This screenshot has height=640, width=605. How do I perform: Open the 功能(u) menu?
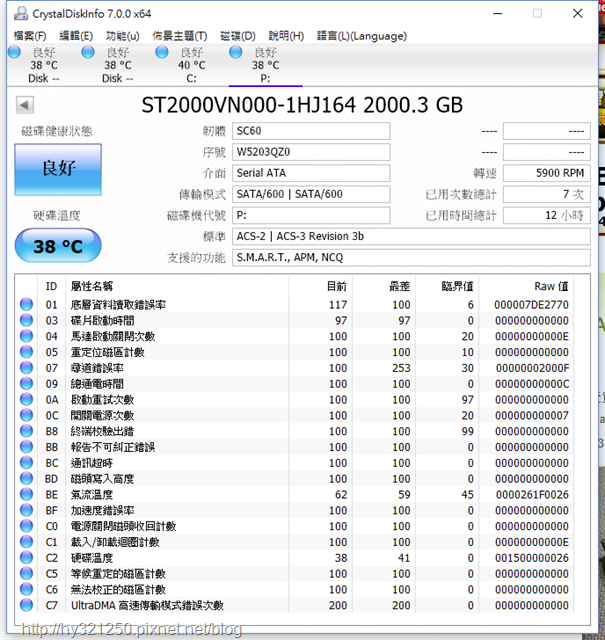point(122,36)
